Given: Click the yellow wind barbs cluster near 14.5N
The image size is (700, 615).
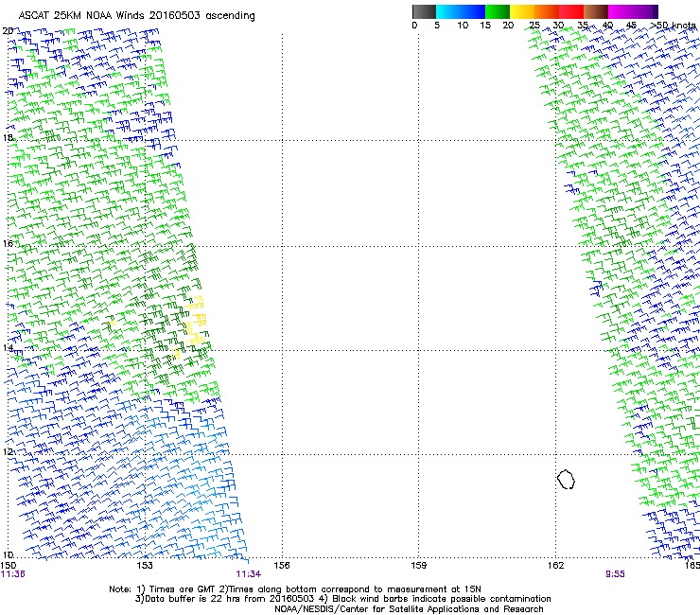Looking at the screenshot, I should click(195, 321).
